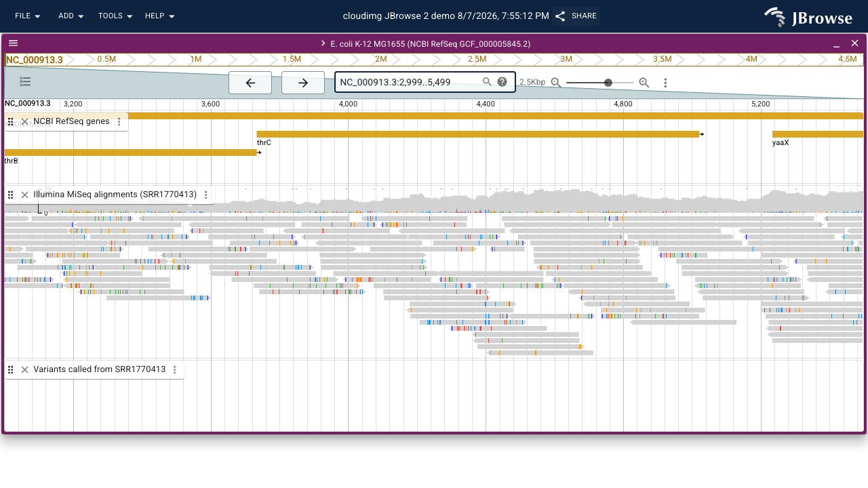Close the Variants called from SRR1770413 track
This screenshot has width=868, height=488.
point(24,370)
